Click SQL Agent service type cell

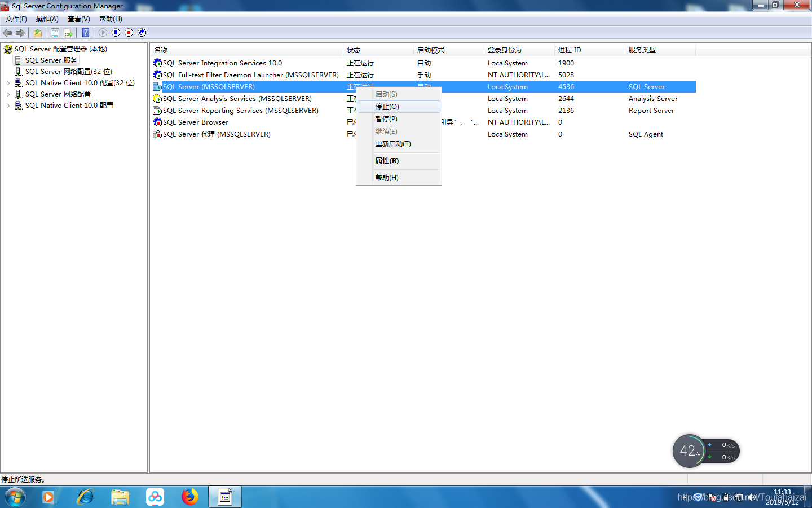pyautogui.click(x=646, y=134)
